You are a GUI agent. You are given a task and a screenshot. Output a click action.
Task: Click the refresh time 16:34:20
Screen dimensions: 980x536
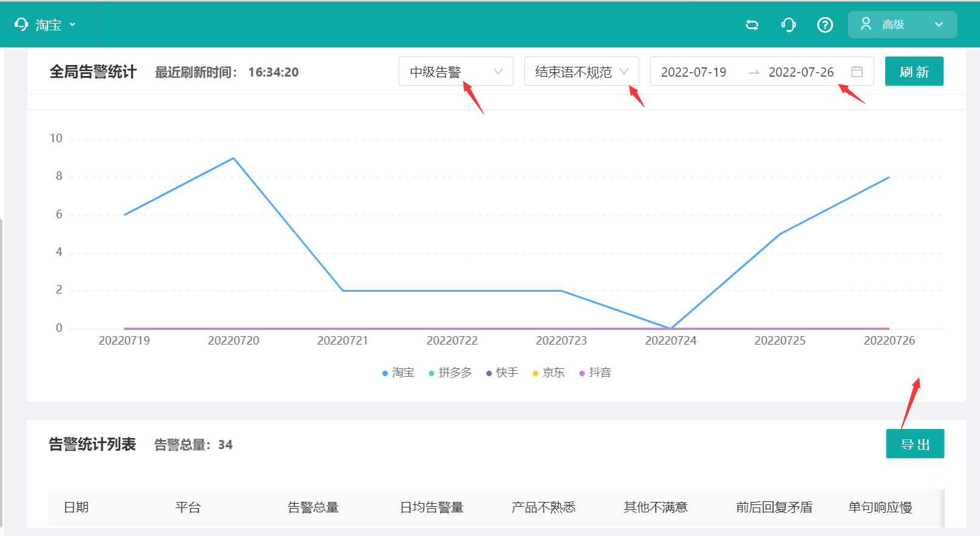point(273,72)
